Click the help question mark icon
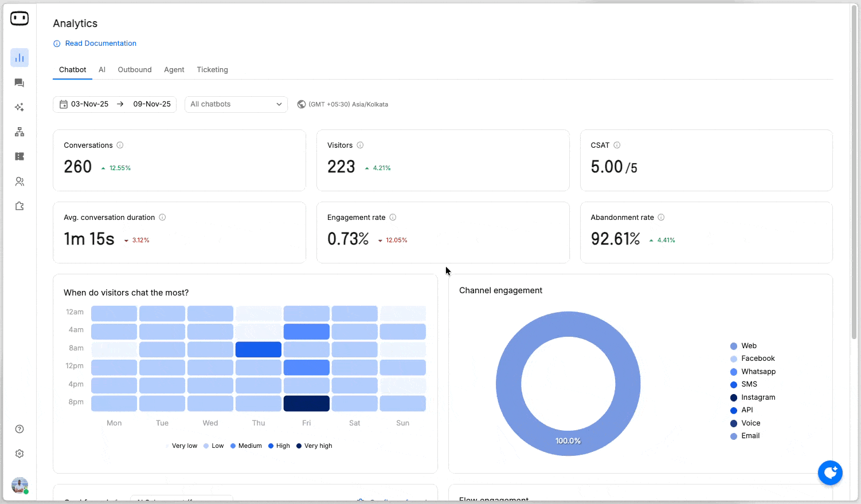This screenshot has height=504, width=861. point(19,429)
